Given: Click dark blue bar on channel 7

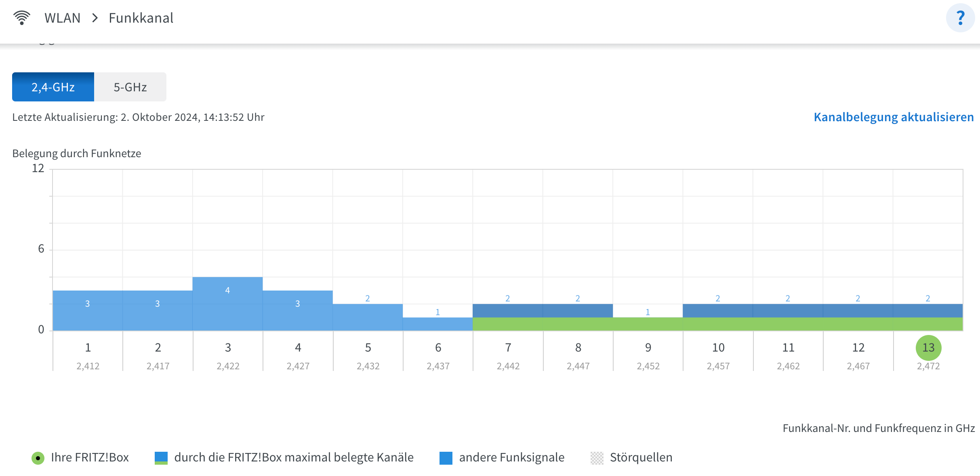Looking at the screenshot, I should (507, 310).
